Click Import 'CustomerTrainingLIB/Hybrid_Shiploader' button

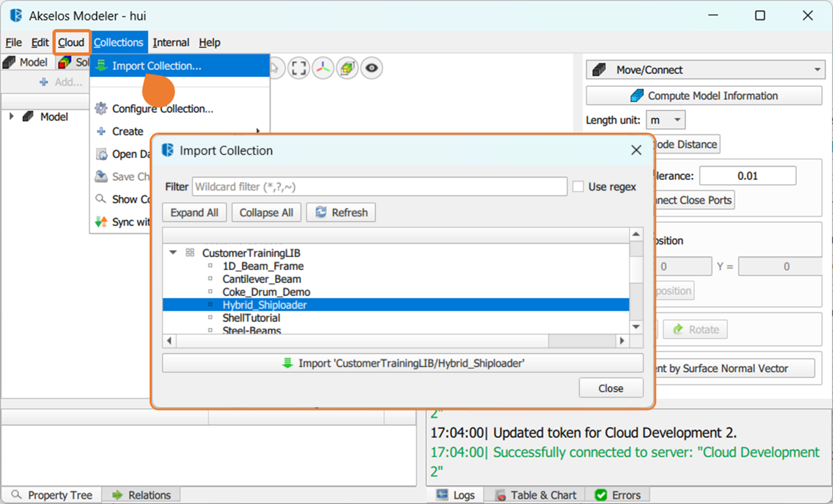[x=403, y=363]
